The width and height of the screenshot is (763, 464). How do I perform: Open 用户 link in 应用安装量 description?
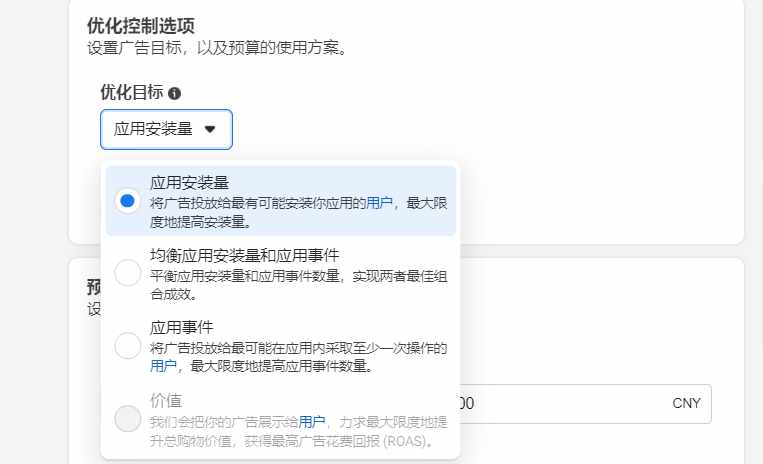click(x=379, y=203)
